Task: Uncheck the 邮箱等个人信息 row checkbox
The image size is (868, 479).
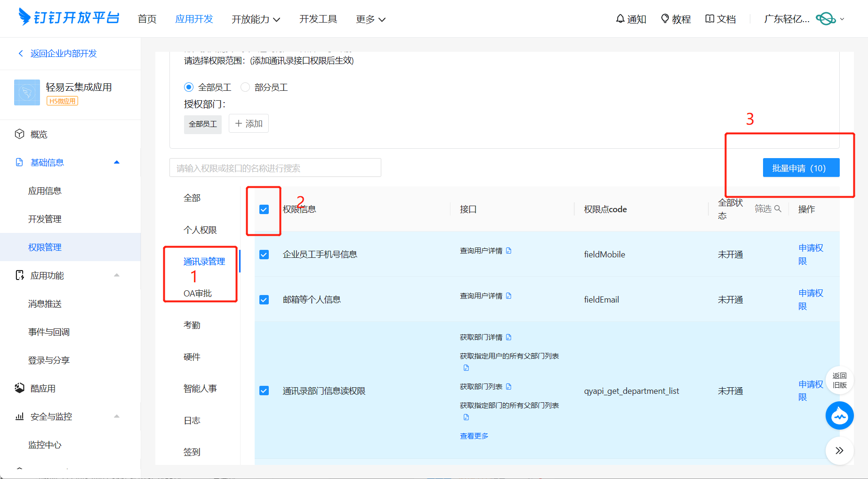Action: pos(264,300)
